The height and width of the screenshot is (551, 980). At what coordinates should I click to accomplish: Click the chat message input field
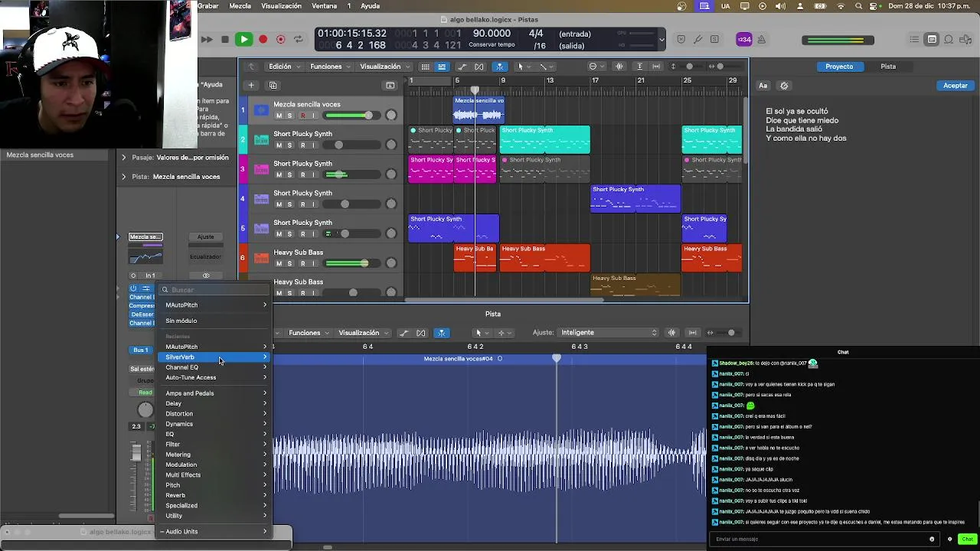[x=825, y=539]
